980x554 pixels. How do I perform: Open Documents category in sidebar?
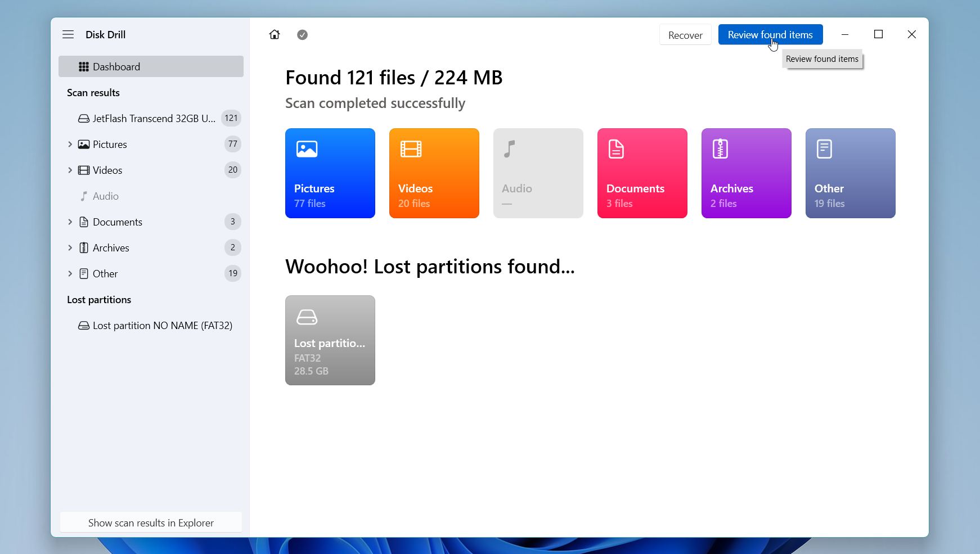pyautogui.click(x=151, y=222)
